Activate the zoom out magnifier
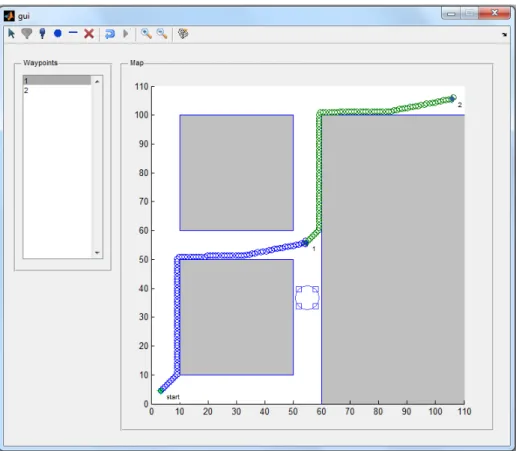 (162, 33)
